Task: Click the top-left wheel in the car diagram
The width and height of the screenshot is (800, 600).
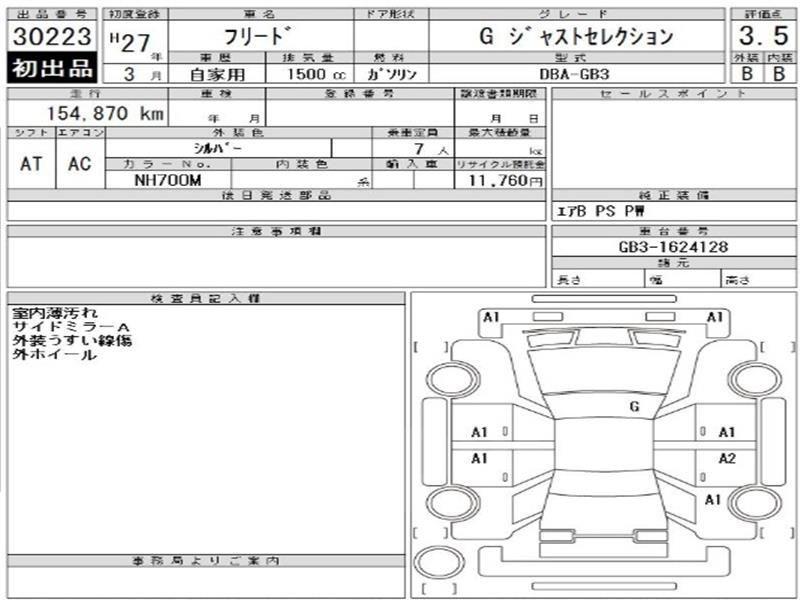Action: click(443, 380)
